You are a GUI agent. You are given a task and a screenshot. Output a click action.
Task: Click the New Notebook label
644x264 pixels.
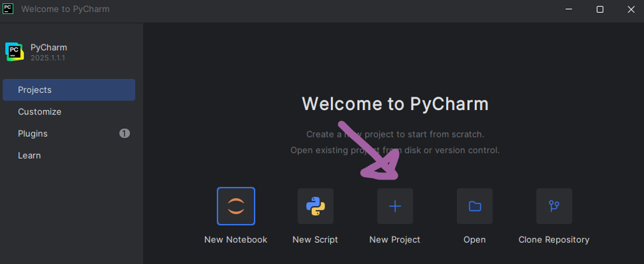click(x=235, y=240)
